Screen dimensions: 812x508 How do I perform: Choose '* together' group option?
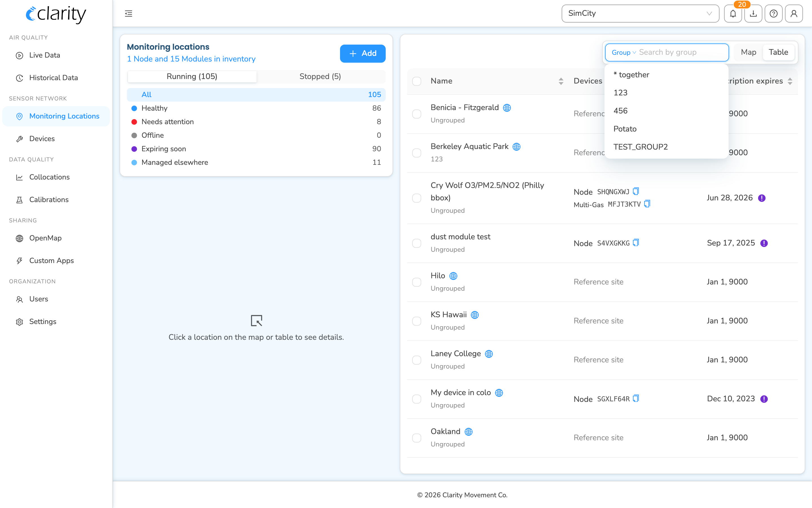coord(666,75)
